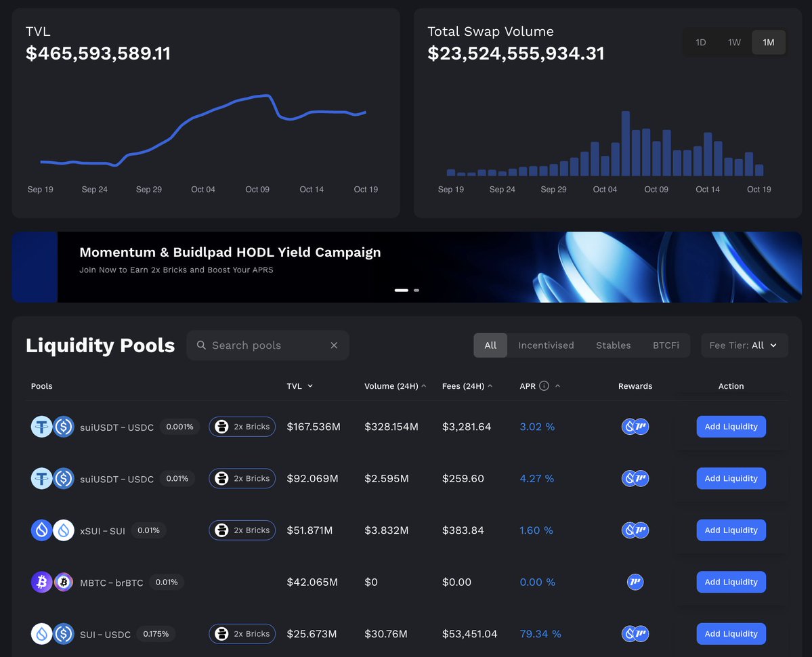Click the 2x Bricks badge on the first pool
Viewport: 812px width, 657px height.
point(242,427)
